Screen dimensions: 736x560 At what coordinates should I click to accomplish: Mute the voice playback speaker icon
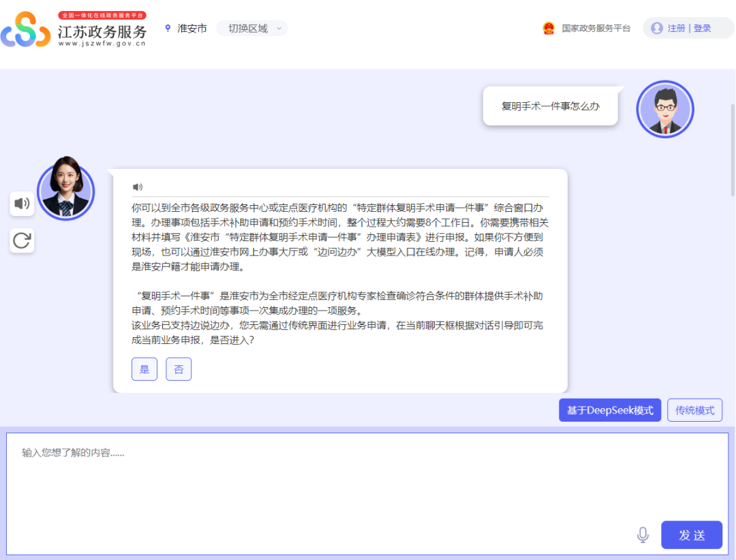21,204
